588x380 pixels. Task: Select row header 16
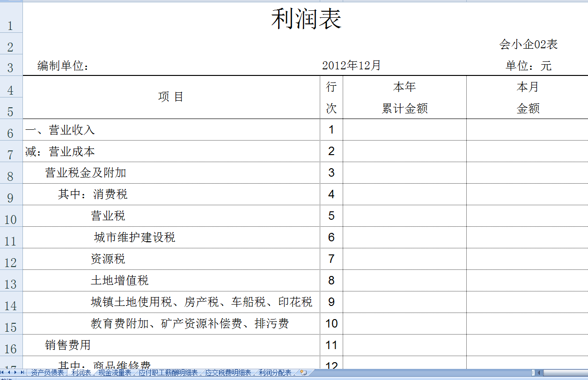click(x=11, y=345)
